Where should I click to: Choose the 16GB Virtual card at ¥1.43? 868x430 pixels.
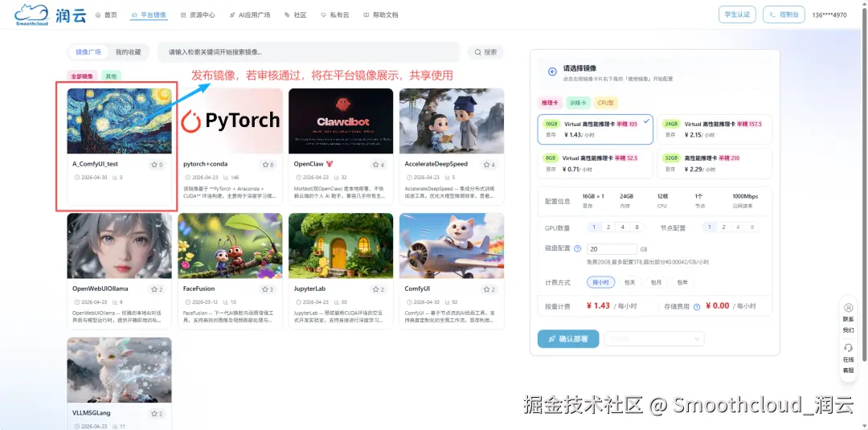coord(595,129)
